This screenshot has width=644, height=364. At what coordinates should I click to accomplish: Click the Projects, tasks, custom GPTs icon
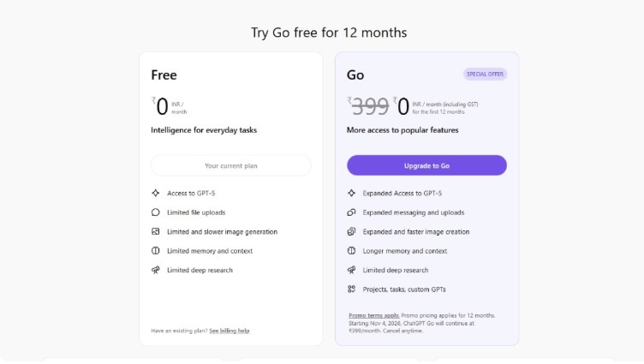pos(351,289)
